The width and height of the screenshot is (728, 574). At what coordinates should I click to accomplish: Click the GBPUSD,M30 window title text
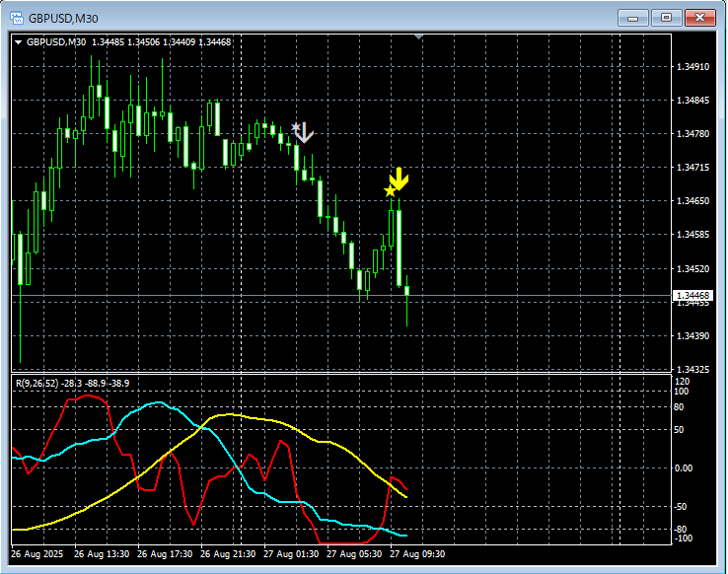coord(63,19)
